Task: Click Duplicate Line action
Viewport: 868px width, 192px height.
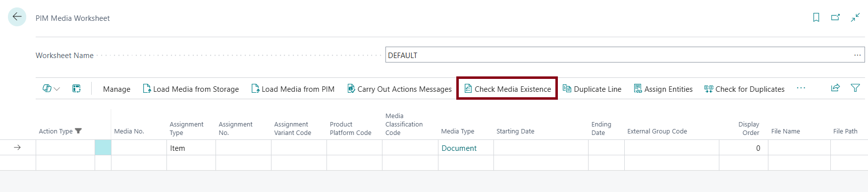Action: 592,89
